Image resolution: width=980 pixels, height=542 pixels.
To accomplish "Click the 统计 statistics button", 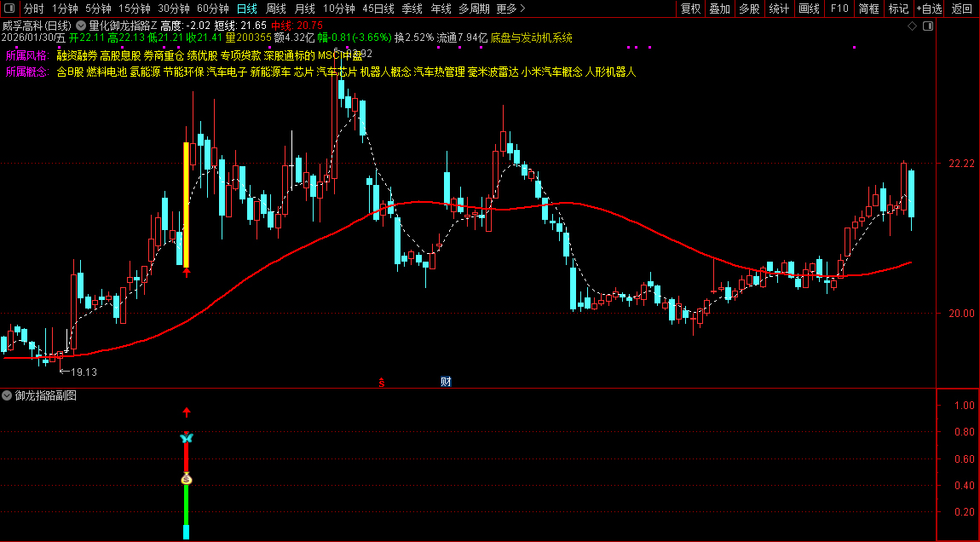I will [779, 9].
